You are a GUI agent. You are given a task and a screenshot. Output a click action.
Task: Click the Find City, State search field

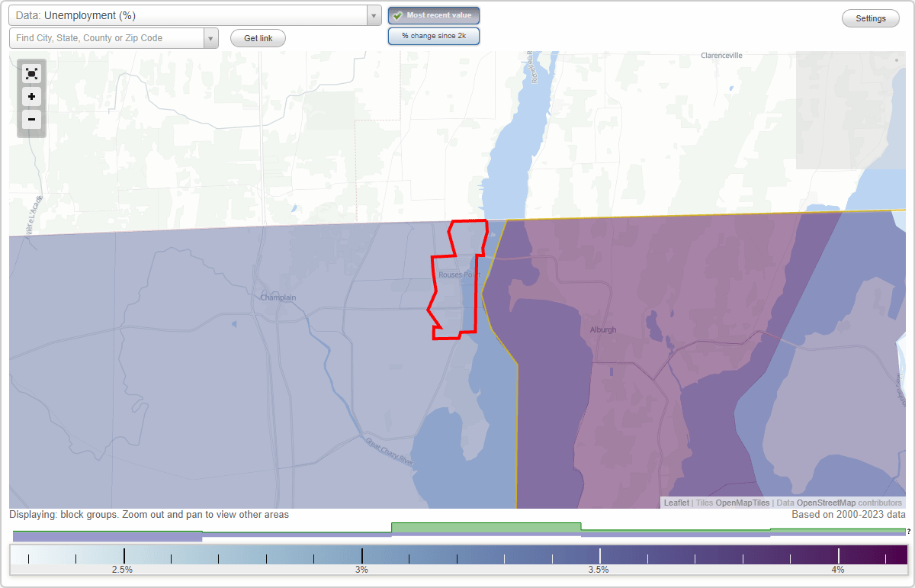pyautogui.click(x=107, y=37)
